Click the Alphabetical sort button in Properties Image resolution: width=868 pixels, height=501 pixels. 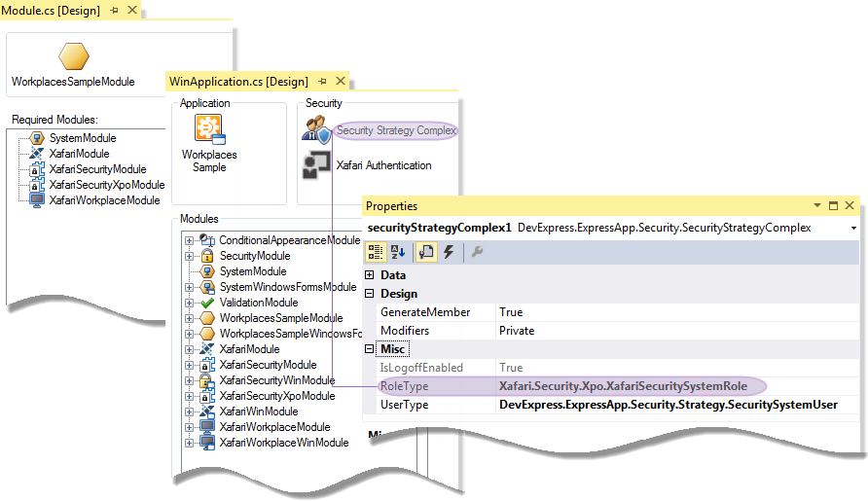click(397, 252)
